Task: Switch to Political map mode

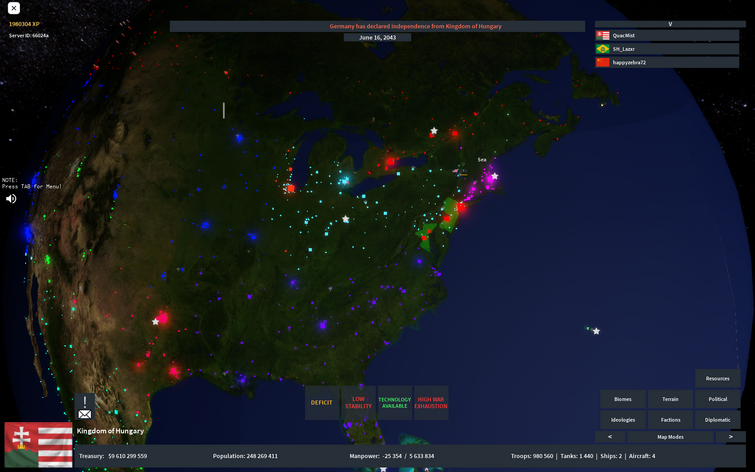Action: 717,399
